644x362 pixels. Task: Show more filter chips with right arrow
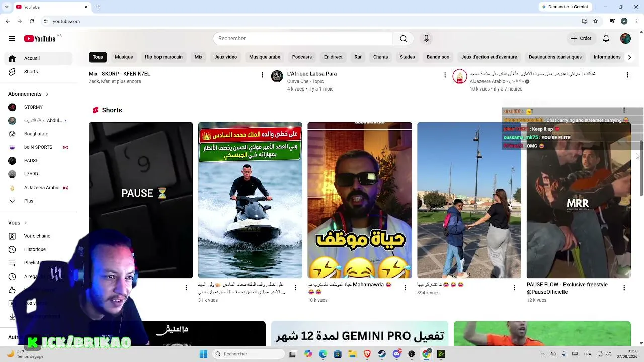click(629, 57)
